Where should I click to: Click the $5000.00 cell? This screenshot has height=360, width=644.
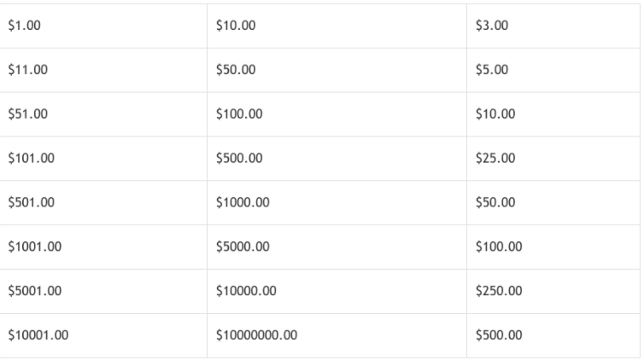[337, 247]
